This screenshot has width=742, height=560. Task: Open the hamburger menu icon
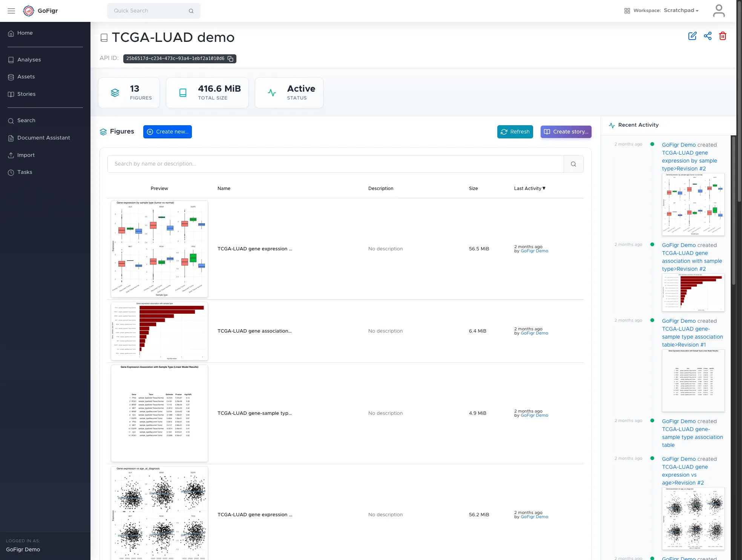click(x=11, y=11)
